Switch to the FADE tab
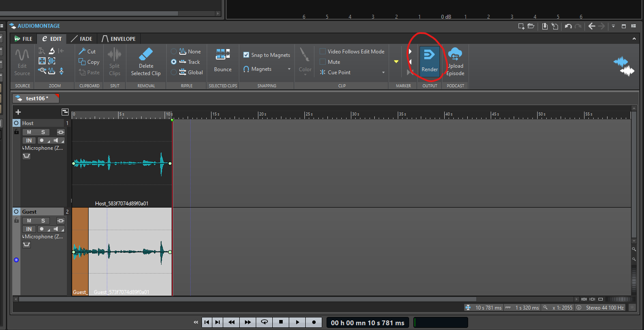The width and height of the screenshot is (644, 330). click(x=82, y=39)
